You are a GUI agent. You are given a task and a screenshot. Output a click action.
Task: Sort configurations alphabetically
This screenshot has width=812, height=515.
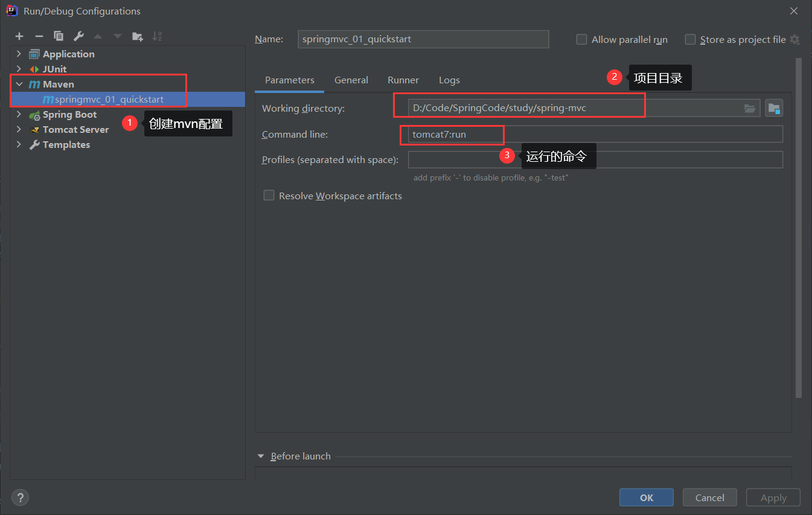pos(157,36)
